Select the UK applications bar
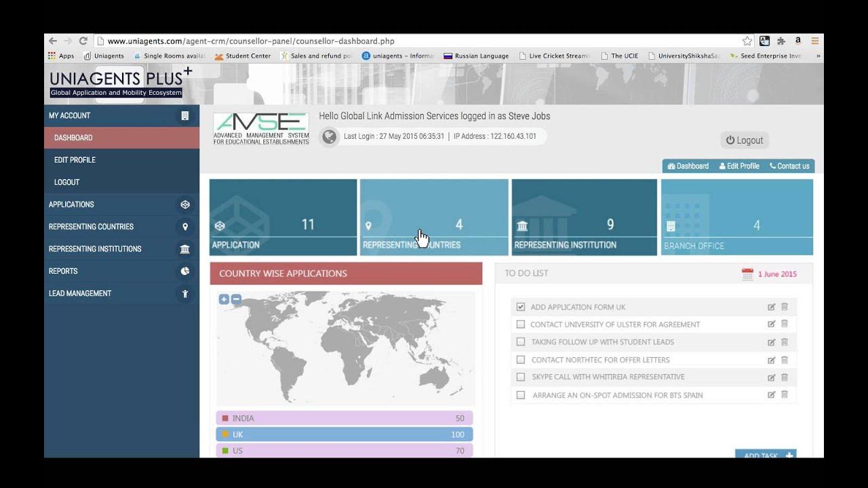The image size is (868, 488). [344, 434]
